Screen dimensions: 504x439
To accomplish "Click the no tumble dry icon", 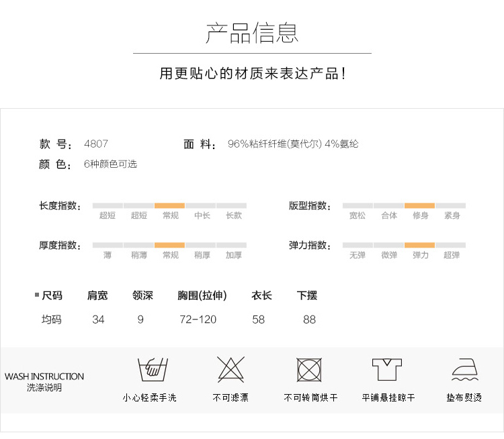I will pos(310,371).
